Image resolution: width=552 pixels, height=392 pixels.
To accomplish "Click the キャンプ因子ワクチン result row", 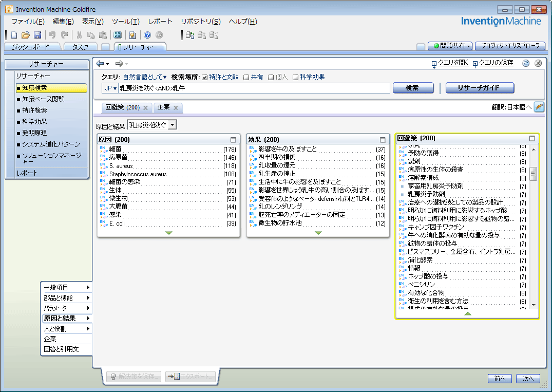I will (463, 227).
